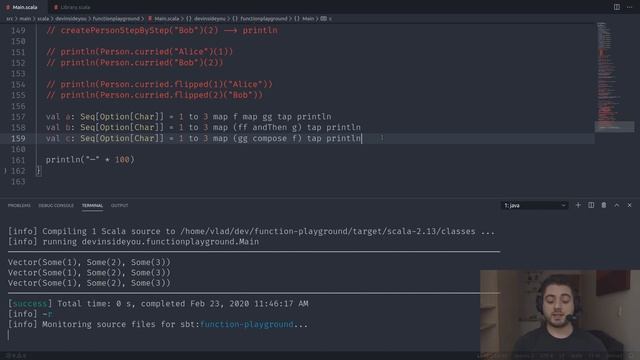Create a new terminal with the plus icon
640x360 pixels.
pos(578,205)
